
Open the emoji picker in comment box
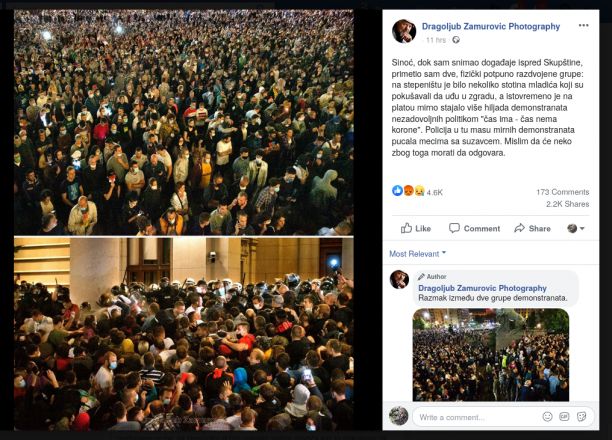click(x=548, y=417)
